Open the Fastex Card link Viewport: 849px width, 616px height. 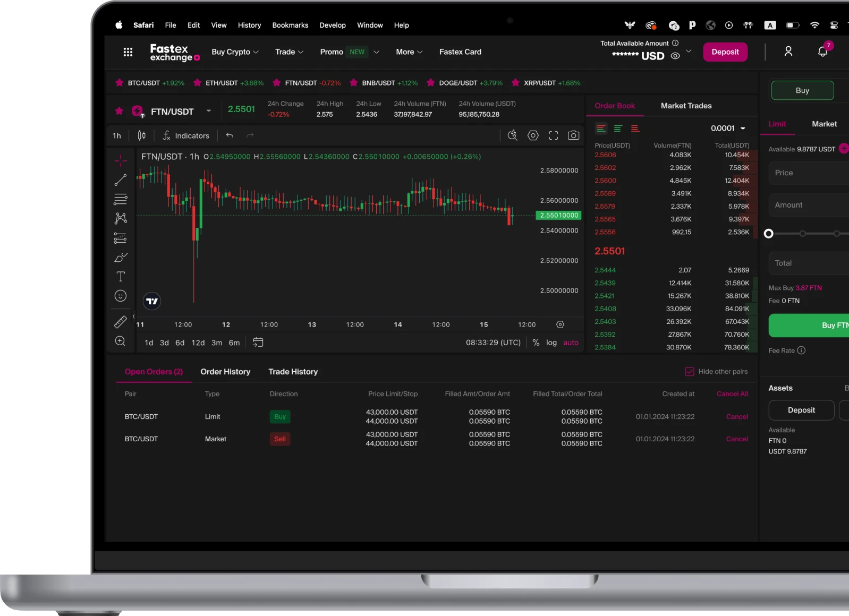[460, 52]
